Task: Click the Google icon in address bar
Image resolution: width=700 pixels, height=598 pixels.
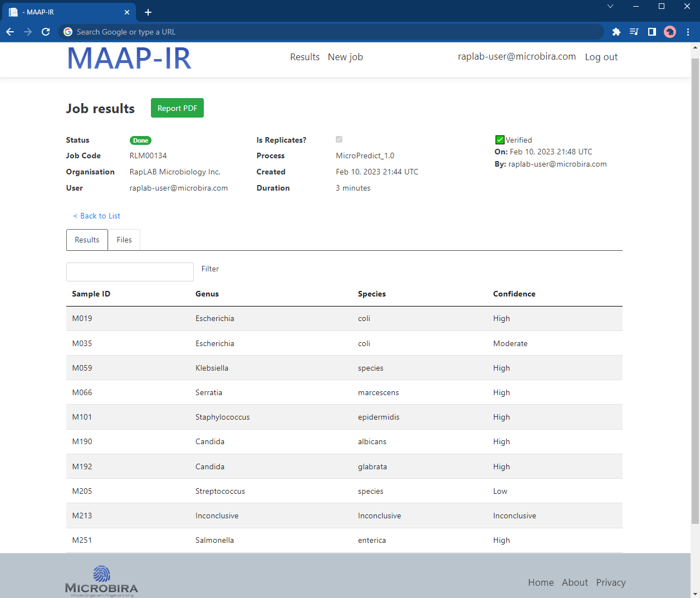Action: [68, 32]
